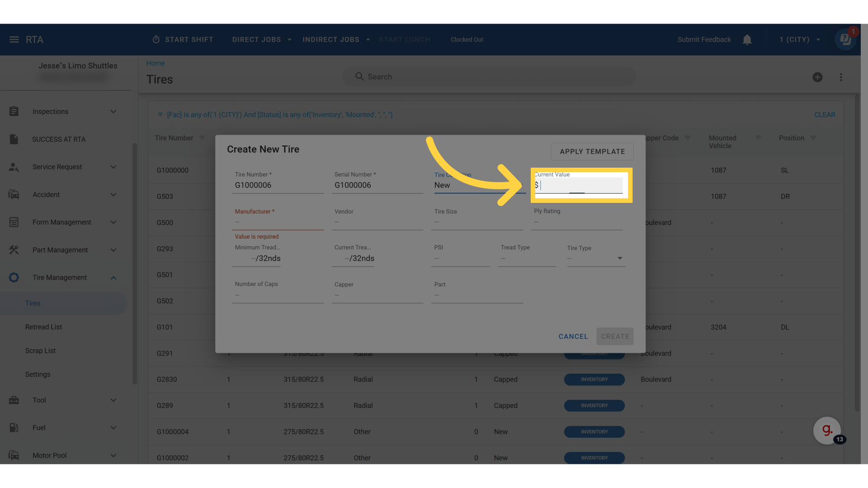Click the Part Management wrench icon
868x488 pixels.
pos(14,250)
